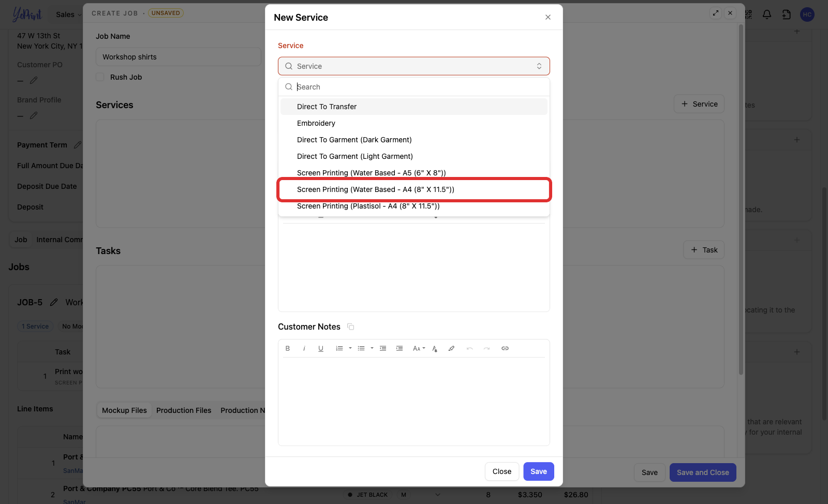
Task: Switch to Mockup Files tab
Action: tap(124, 410)
